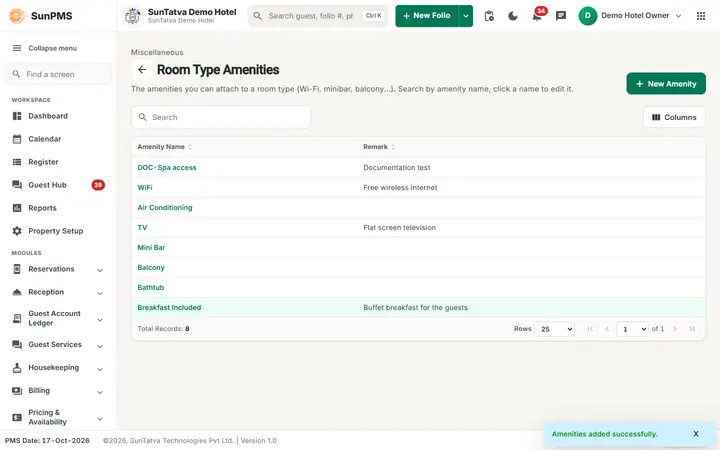Click the amenity Search field
The width and height of the screenshot is (720, 450).
221,117
